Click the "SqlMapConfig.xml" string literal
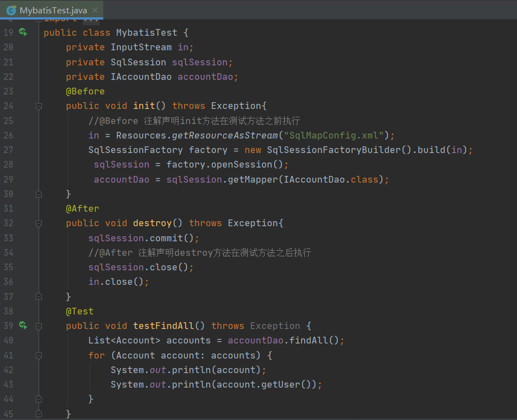The width and height of the screenshot is (517, 420). (x=334, y=135)
